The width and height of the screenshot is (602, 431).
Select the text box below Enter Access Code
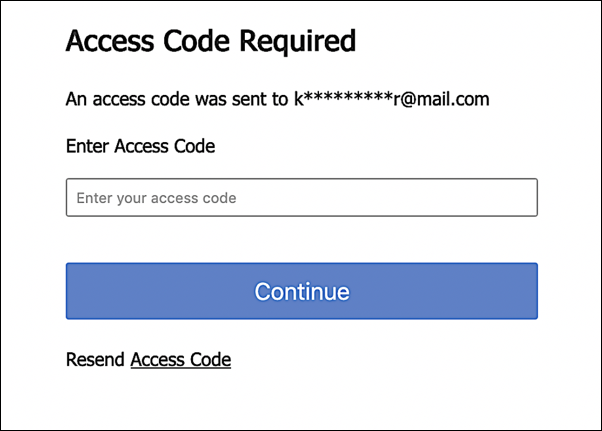pyautogui.click(x=301, y=198)
